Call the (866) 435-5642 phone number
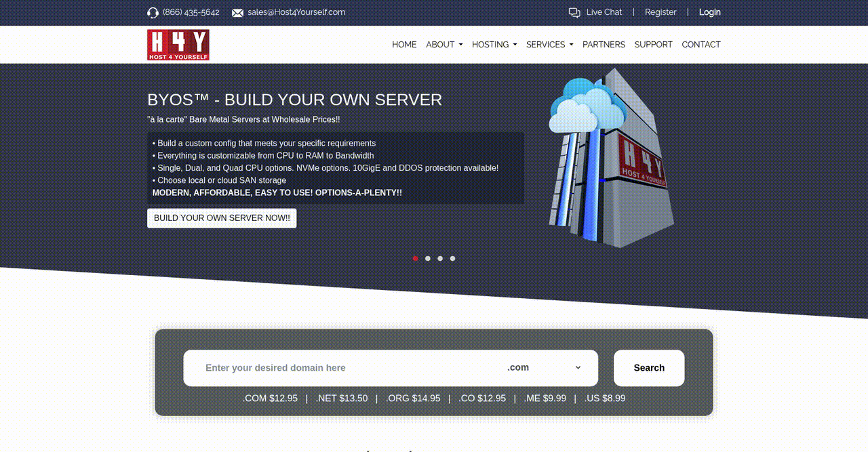The width and height of the screenshot is (868, 452). click(191, 12)
